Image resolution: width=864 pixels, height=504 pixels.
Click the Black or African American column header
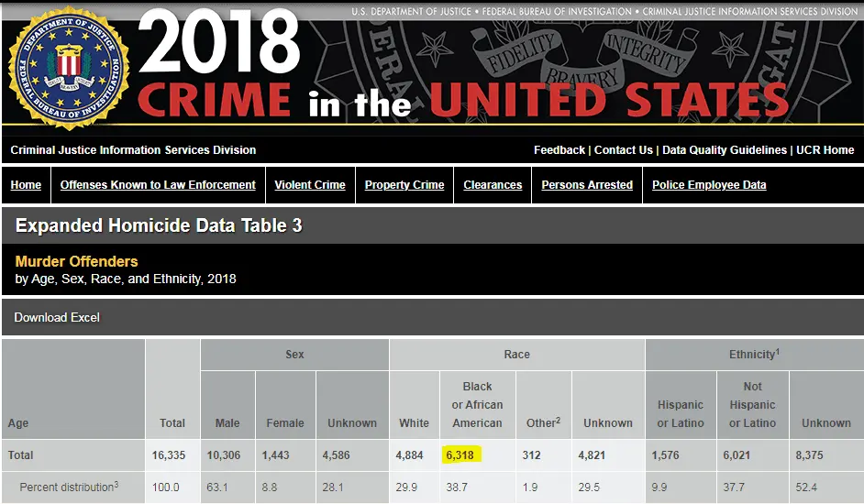pyautogui.click(x=477, y=404)
